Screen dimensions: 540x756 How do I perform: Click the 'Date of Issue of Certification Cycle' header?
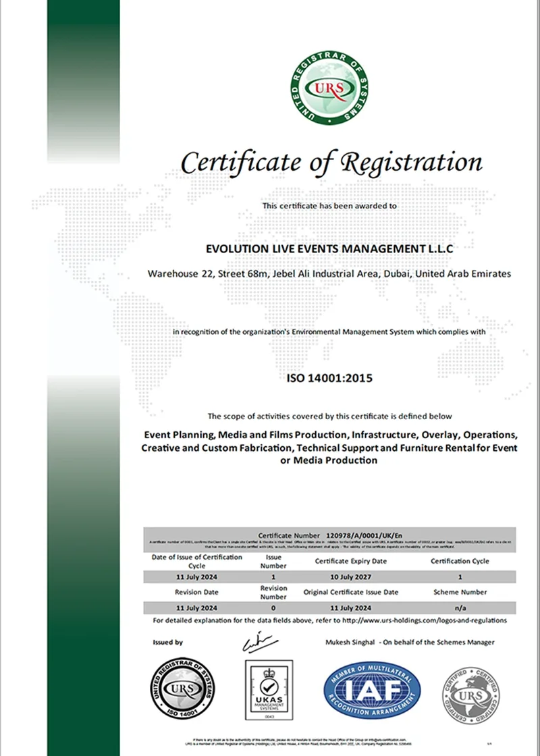(196, 561)
